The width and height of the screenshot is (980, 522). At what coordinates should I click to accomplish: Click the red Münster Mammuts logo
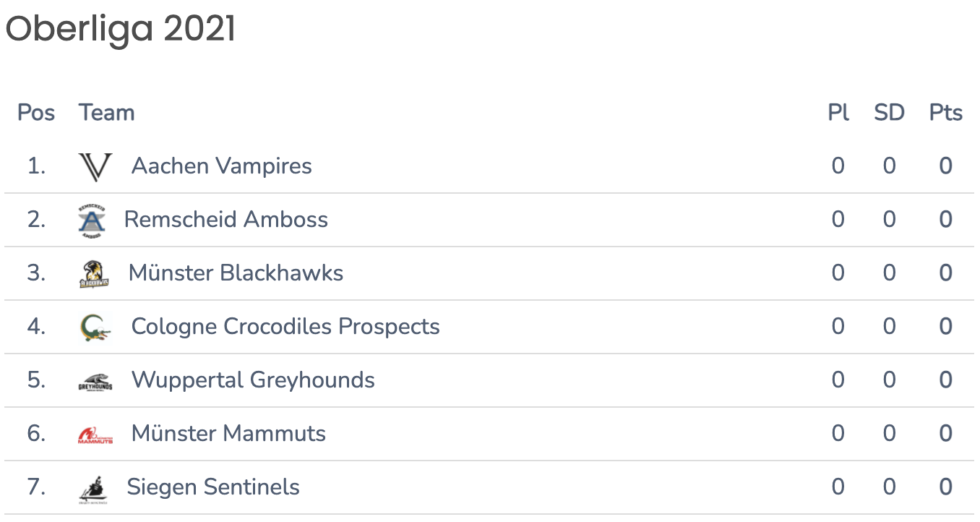[95, 435]
